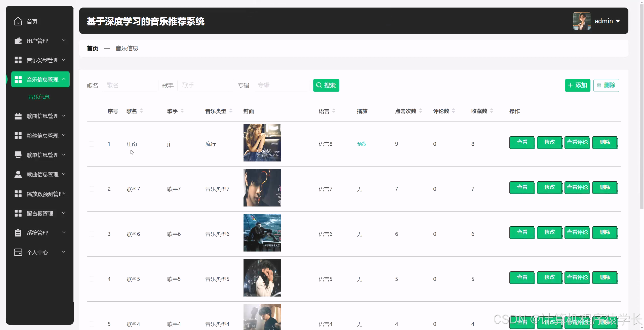Screen dimensions: 644x330
Task: Select the checkbox for 歌名7 row
Action: [x=91, y=189]
